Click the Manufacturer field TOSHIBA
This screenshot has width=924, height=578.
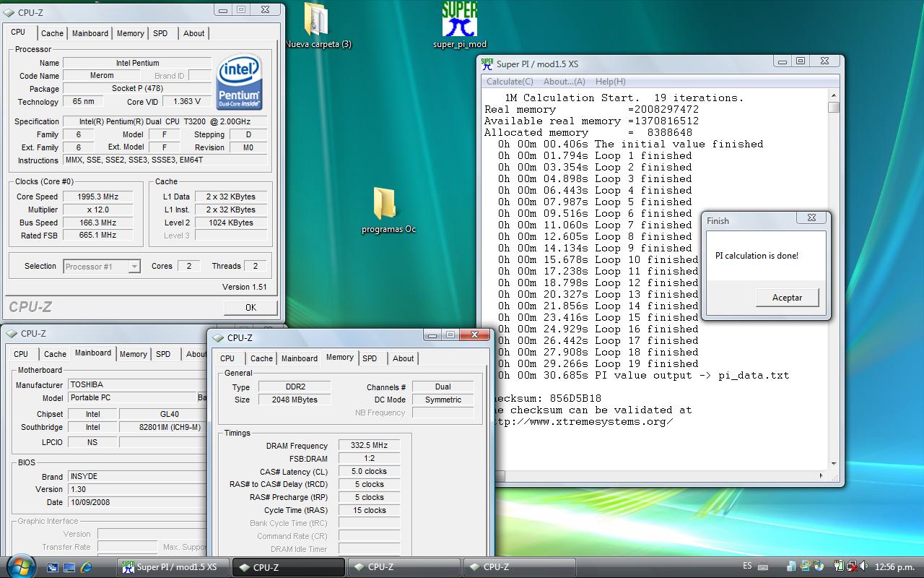click(139, 385)
